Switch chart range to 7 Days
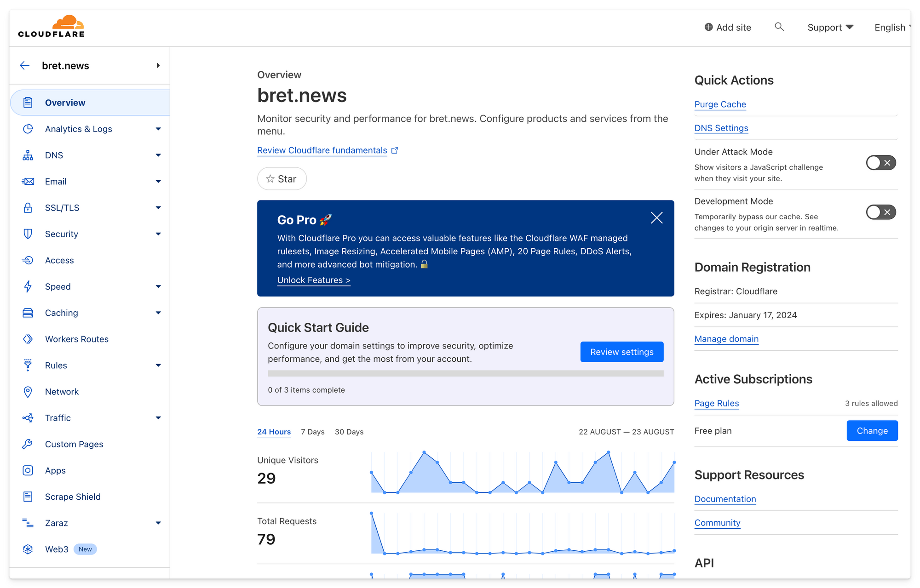Image resolution: width=920 pixels, height=588 pixels. click(312, 432)
